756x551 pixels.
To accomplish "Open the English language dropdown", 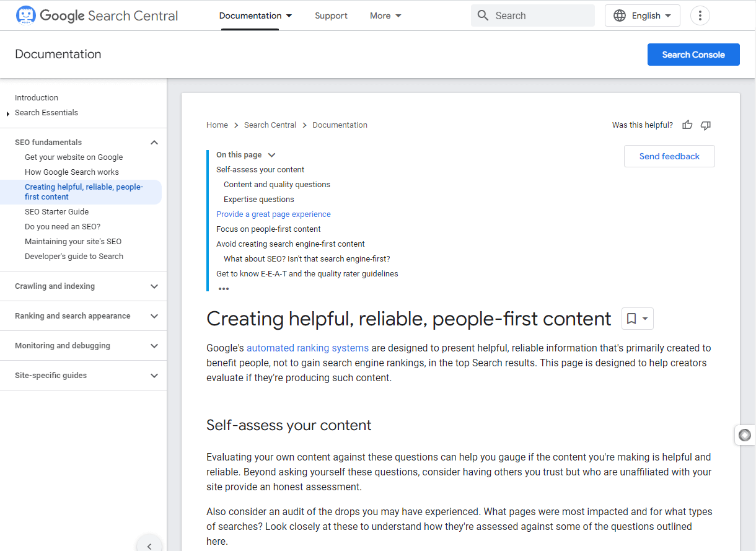I will click(x=642, y=15).
